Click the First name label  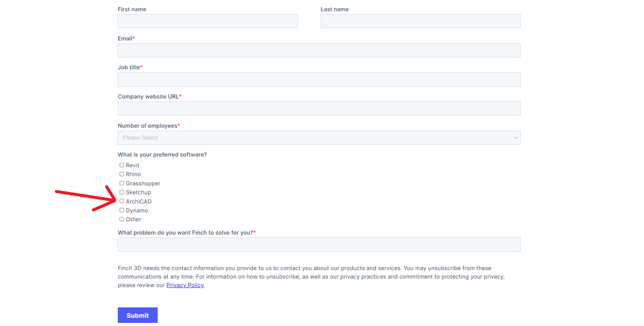tap(132, 9)
